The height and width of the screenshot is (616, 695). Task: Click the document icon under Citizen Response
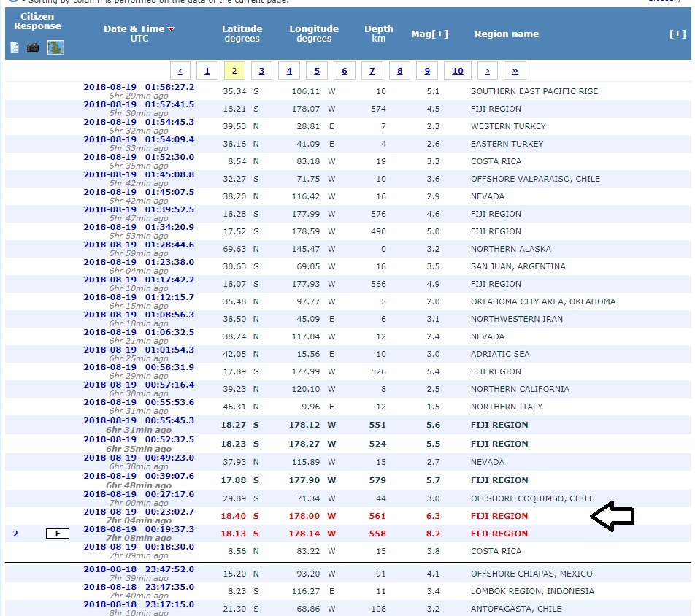click(15, 47)
